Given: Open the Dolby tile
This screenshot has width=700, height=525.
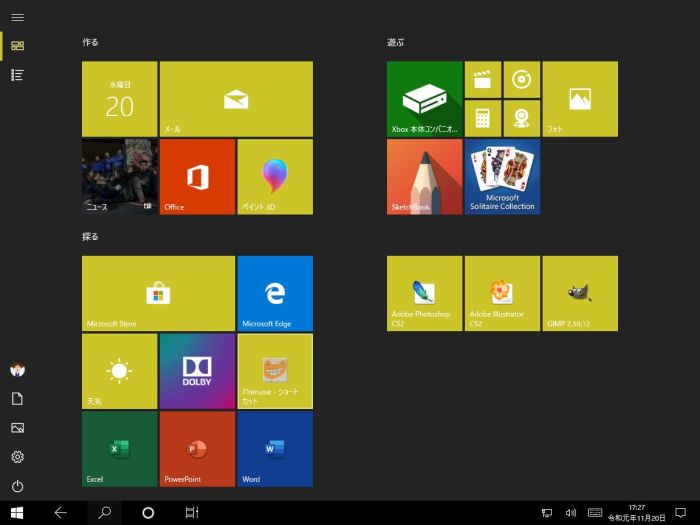Looking at the screenshot, I should pos(197,370).
